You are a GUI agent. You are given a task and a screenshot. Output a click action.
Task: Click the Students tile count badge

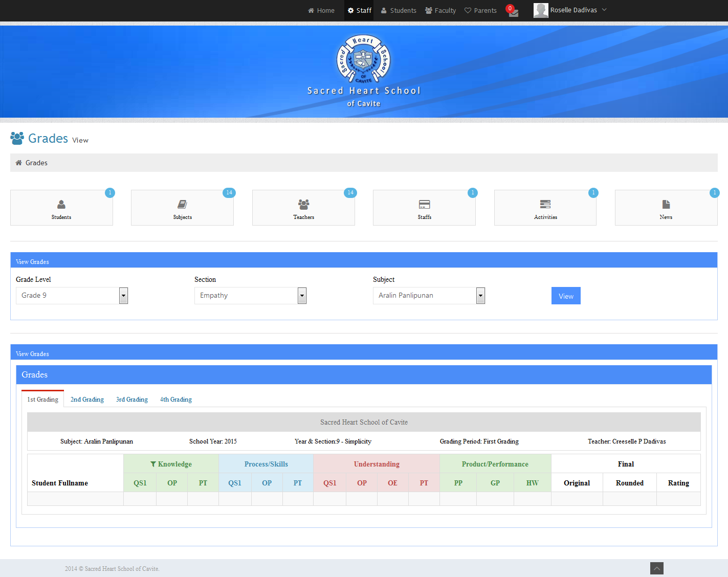pyautogui.click(x=110, y=193)
